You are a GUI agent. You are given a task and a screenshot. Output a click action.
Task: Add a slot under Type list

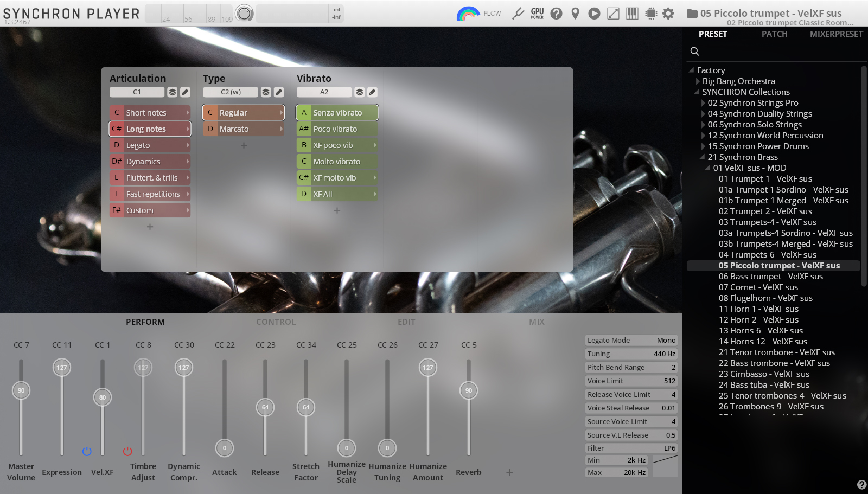click(x=244, y=145)
